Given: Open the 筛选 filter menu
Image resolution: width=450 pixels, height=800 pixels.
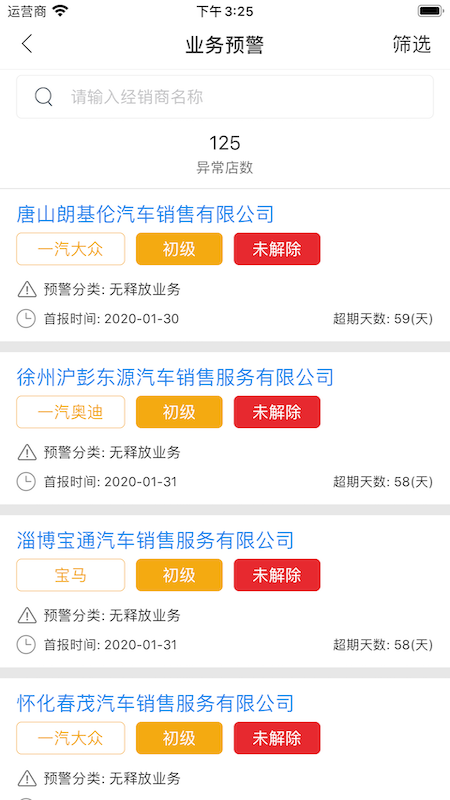Looking at the screenshot, I should 412,44.
